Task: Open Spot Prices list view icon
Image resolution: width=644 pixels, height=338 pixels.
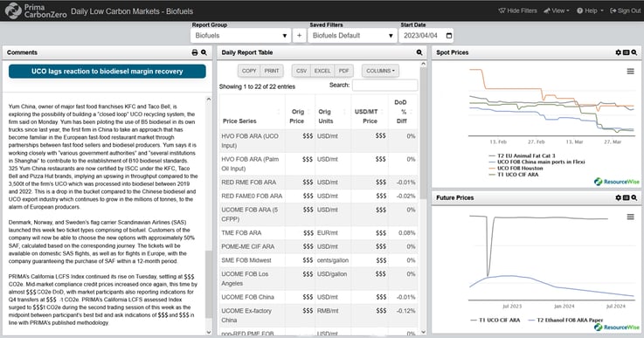Action: (x=626, y=52)
